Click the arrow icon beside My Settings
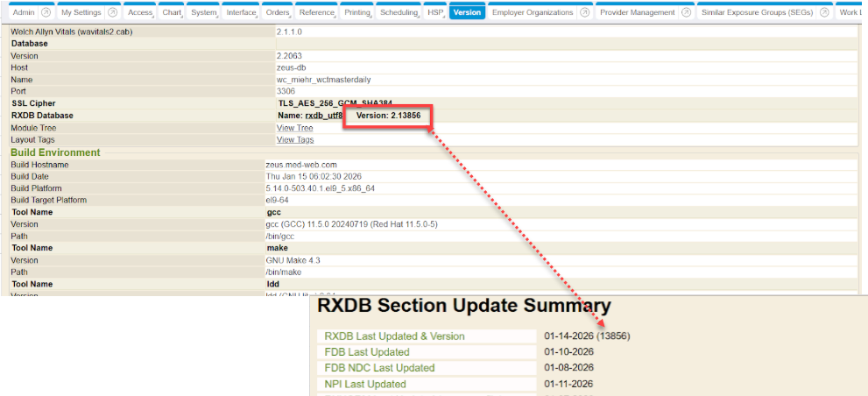Image resolution: width=868 pixels, height=396 pixels. click(112, 12)
